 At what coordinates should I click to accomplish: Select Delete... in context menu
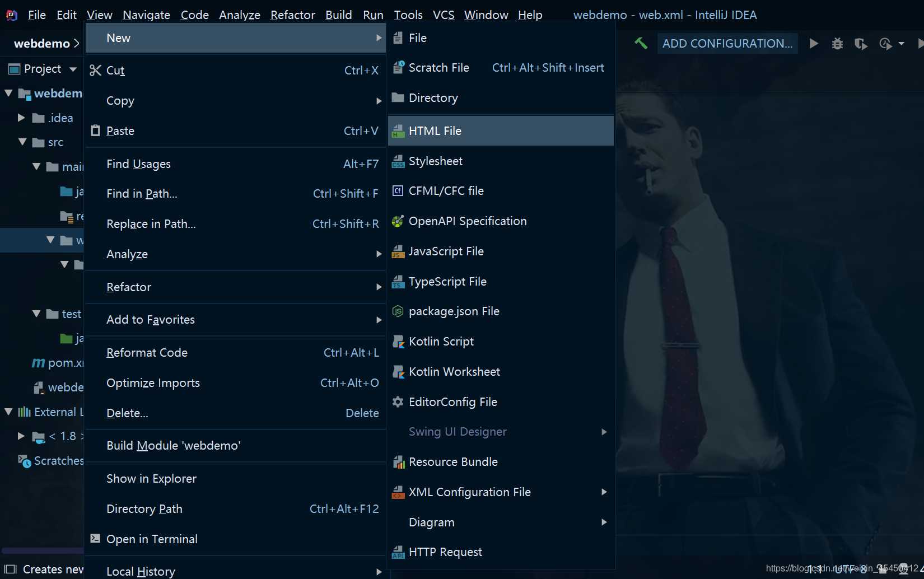click(x=236, y=413)
